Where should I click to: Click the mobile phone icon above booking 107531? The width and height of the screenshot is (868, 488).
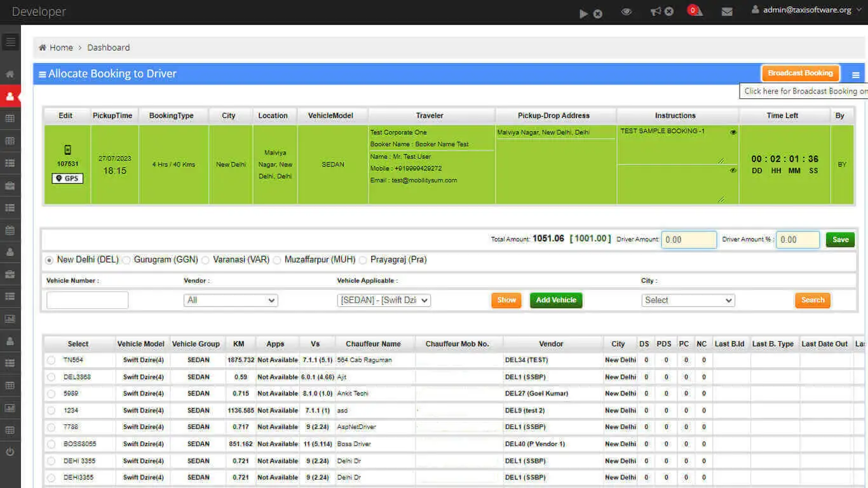coord(67,150)
